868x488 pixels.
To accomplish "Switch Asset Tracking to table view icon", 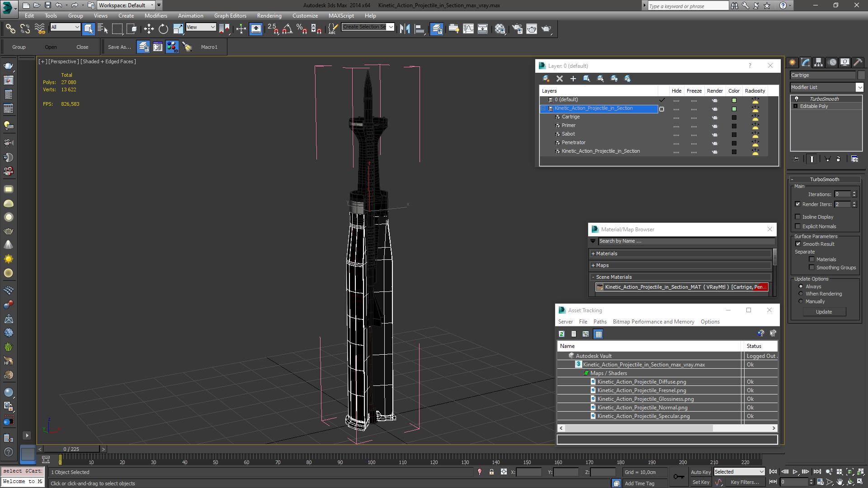I will coord(598,334).
